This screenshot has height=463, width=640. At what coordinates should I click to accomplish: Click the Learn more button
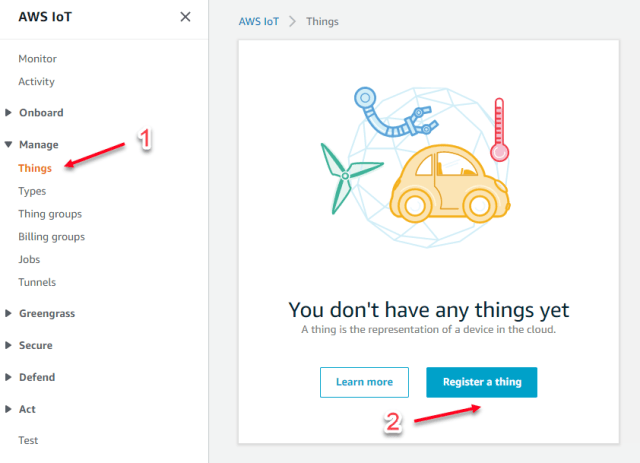tap(364, 382)
